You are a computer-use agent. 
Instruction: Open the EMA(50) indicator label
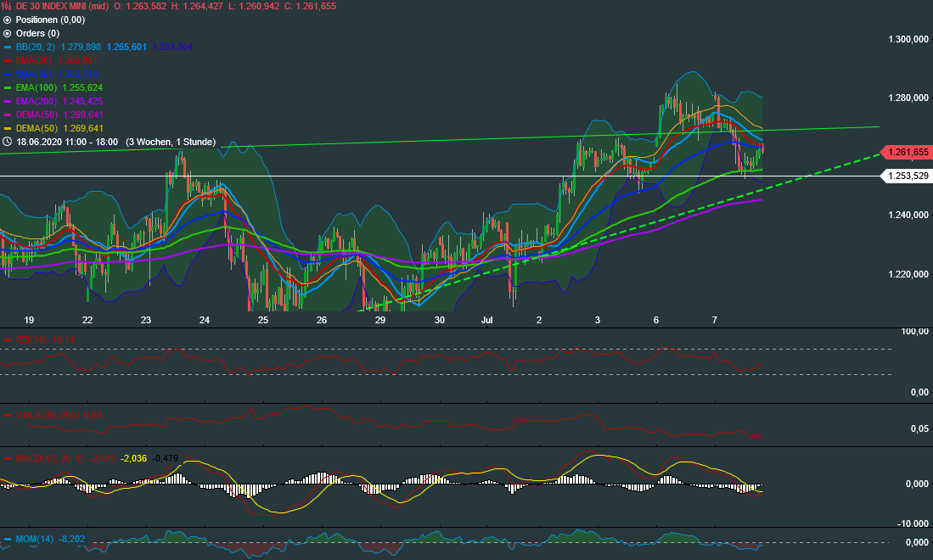pyautogui.click(x=34, y=74)
